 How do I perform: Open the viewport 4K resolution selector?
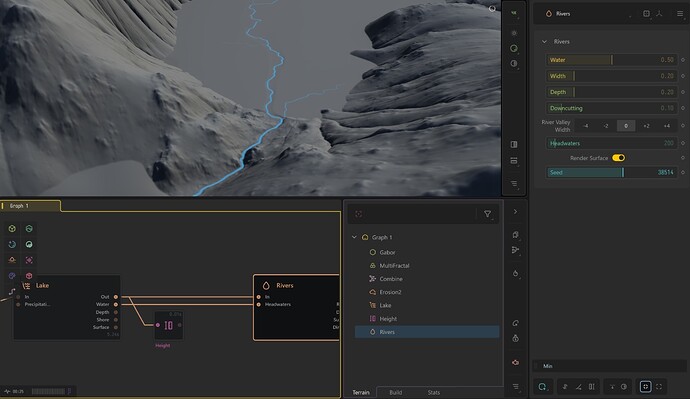point(514,13)
